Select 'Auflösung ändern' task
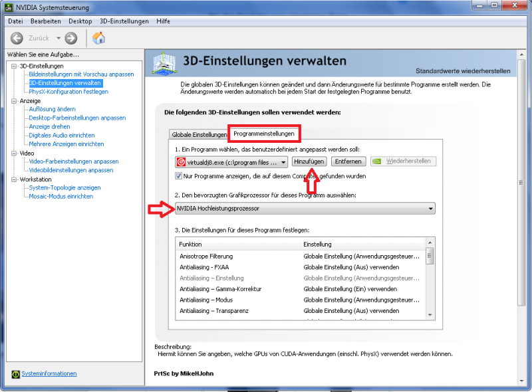 pos(53,109)
